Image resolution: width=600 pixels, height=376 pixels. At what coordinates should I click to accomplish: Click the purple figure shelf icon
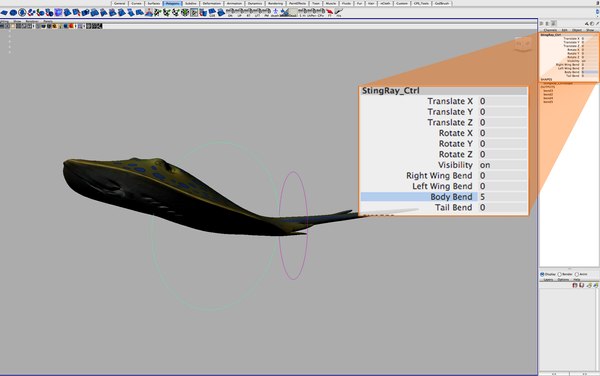[x=275, y=11]
